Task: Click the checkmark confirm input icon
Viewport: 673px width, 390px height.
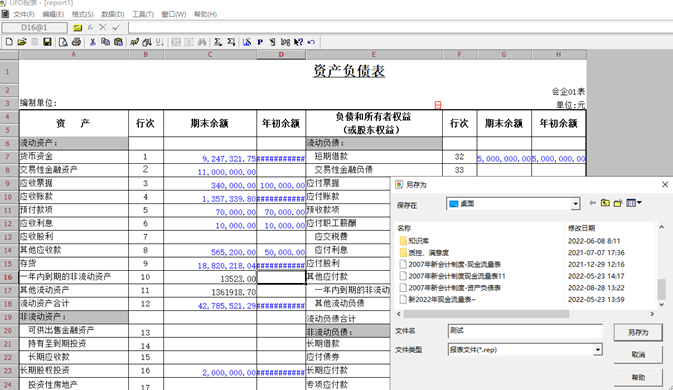Action: [116, 27]
